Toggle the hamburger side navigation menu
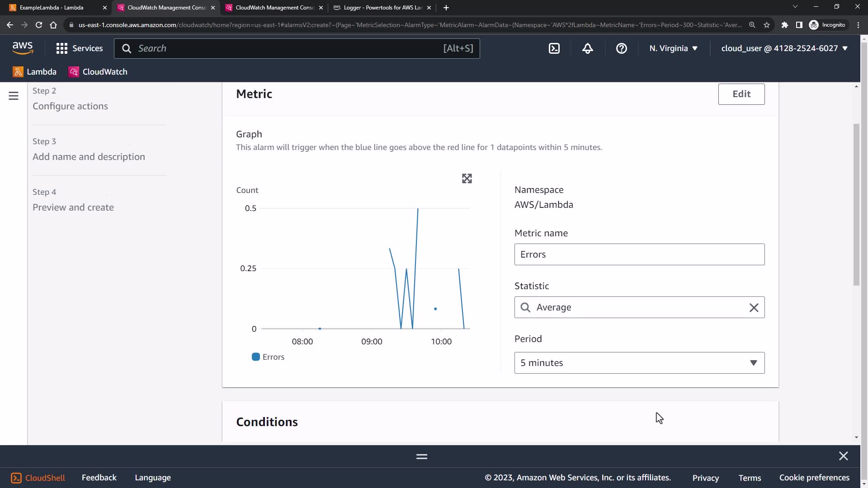The height and width of the screenshot is (488, 868). coord(14,96)
